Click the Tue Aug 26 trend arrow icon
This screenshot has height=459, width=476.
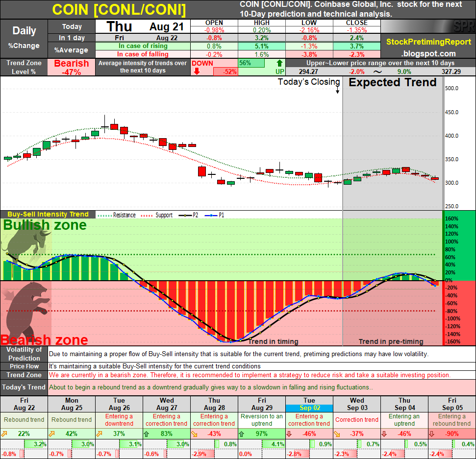99,434
